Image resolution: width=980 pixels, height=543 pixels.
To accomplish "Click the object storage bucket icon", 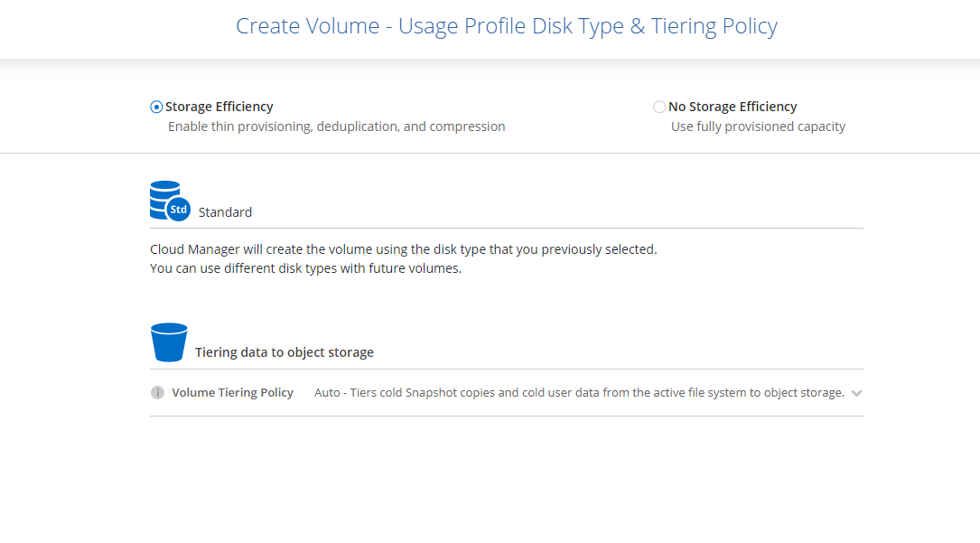I will click(169, 342).
